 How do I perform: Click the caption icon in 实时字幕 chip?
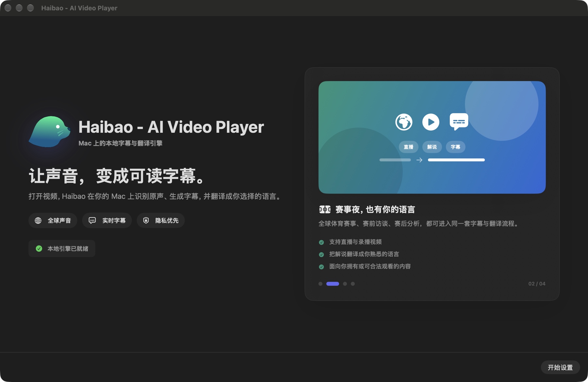point(92,220)
